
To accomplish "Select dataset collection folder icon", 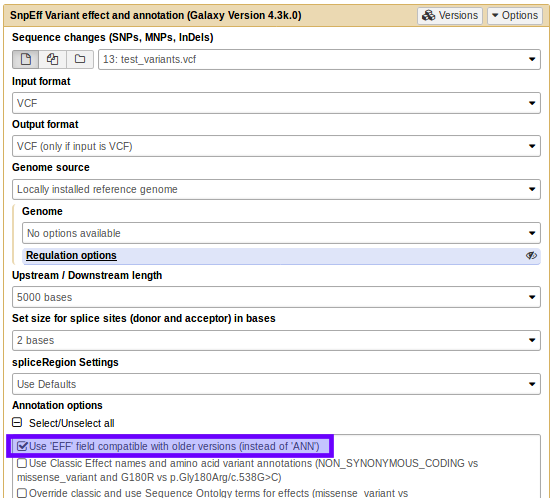I will pyautogui.click(x=80, y=59).
